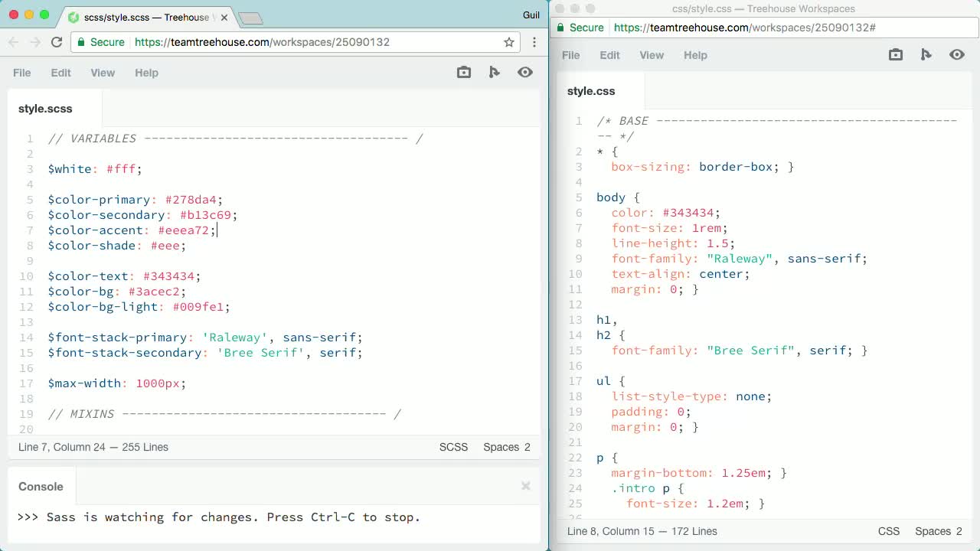Open the File menu in left workspace
Image resolution: width=980 pixels, height=551 pixels.
point(22,73)
